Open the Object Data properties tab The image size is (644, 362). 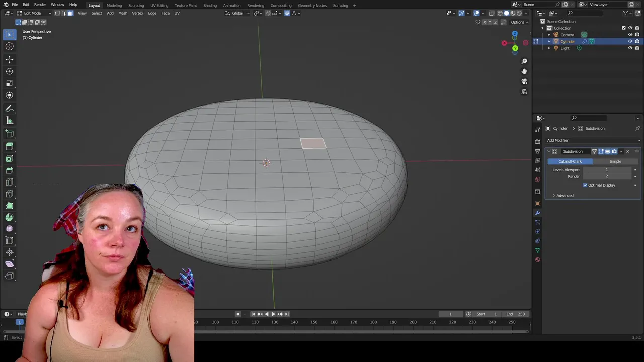click(537, 250)
